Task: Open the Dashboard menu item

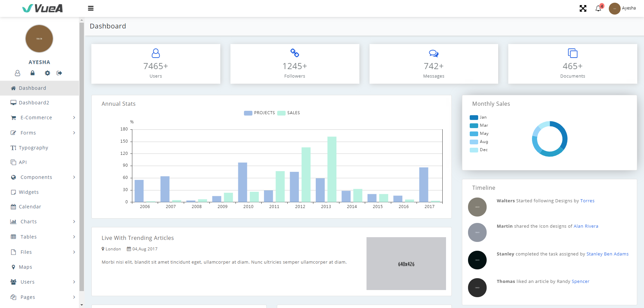Action: (39, 88)
